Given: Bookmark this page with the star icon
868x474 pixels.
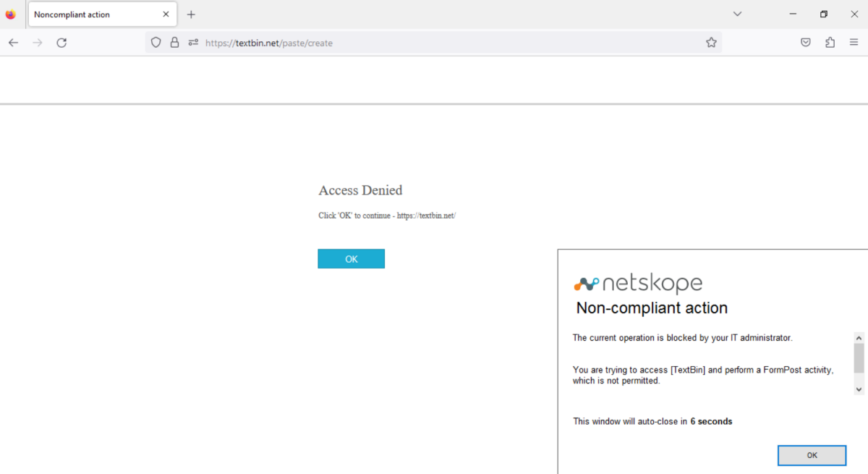Looking at the screenshot, I should pyautogui.click(x=711, y=43).
